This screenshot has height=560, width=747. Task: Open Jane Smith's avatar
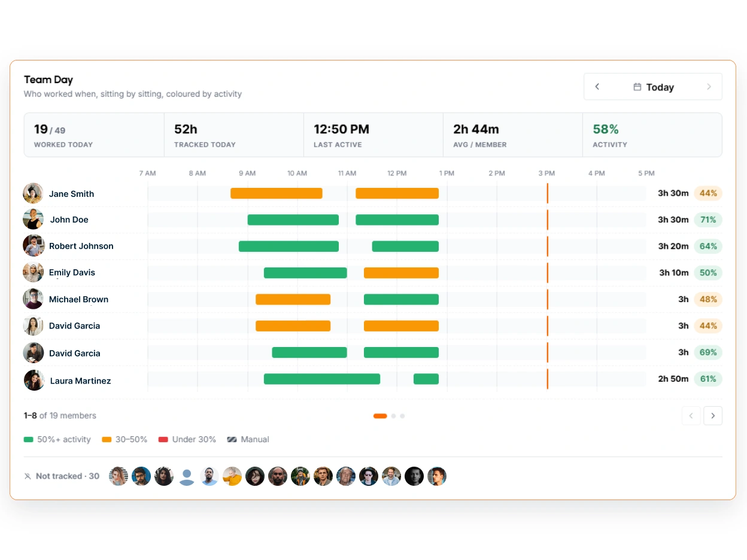(x=33, y=193)
